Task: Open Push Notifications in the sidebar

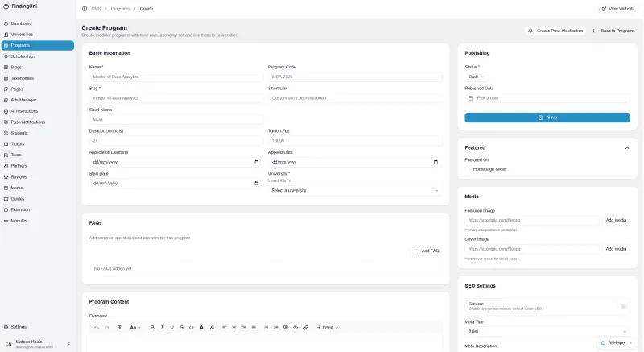Action: point(38,122)
